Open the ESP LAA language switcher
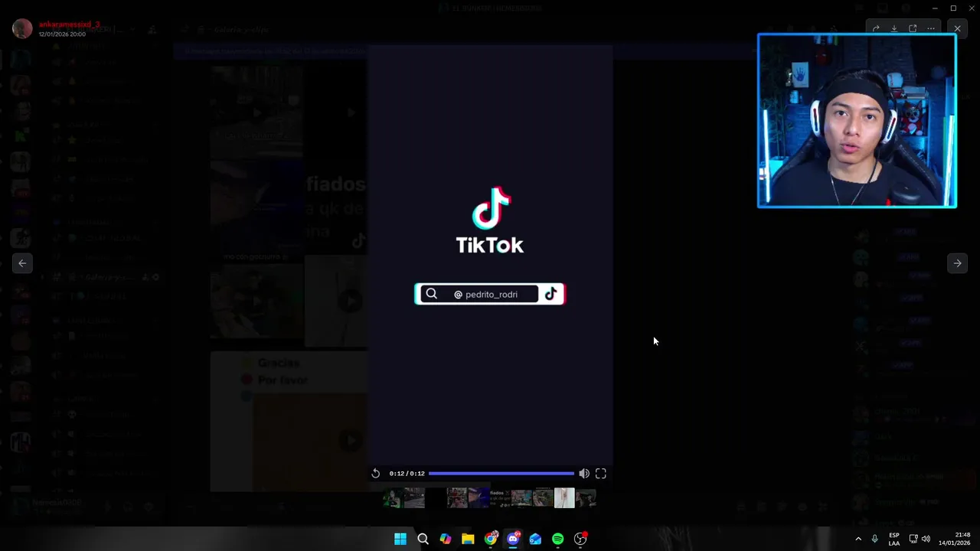The height and width of the screenshot is (551, 980). 894,539
